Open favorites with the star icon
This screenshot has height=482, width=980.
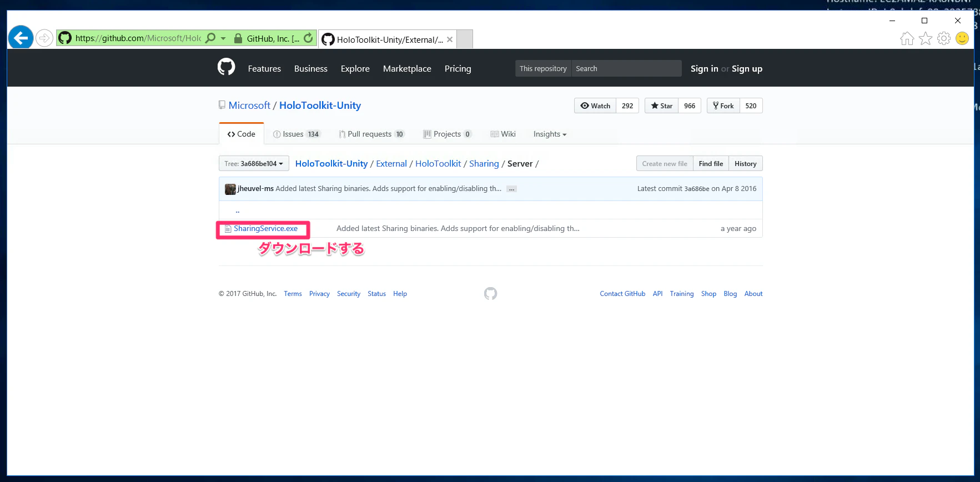click(x=926, y=38)
